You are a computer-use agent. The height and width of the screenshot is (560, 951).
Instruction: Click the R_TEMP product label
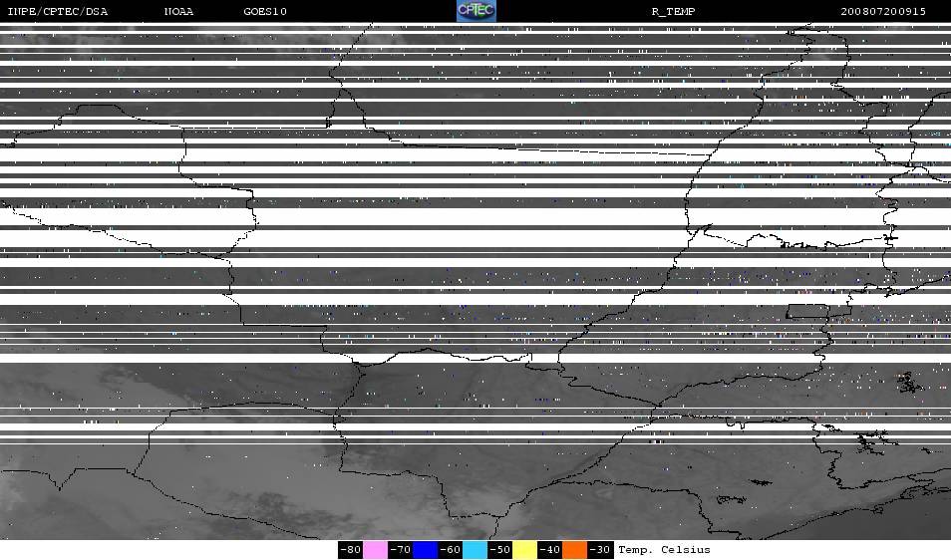[x=673, y=12]
